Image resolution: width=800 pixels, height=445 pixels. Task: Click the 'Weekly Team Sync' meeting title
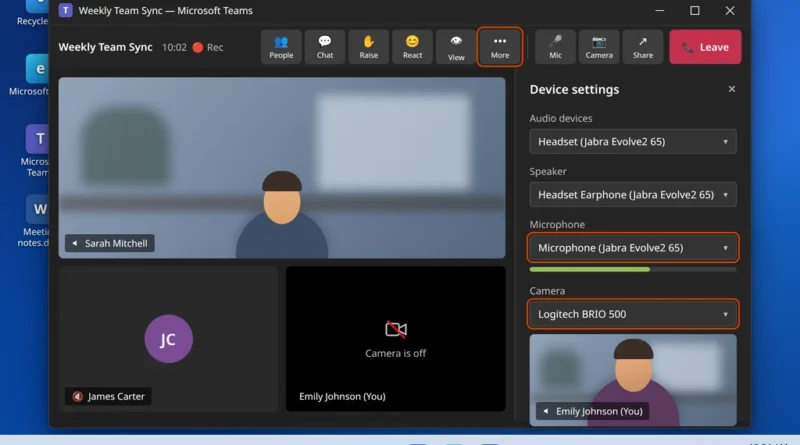click(105, 47)
